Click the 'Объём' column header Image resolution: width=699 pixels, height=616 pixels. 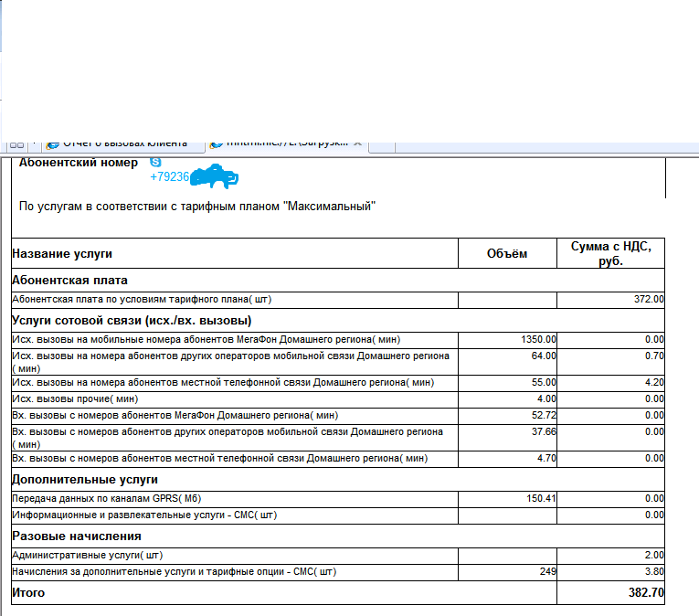click(x=506, y=253)
